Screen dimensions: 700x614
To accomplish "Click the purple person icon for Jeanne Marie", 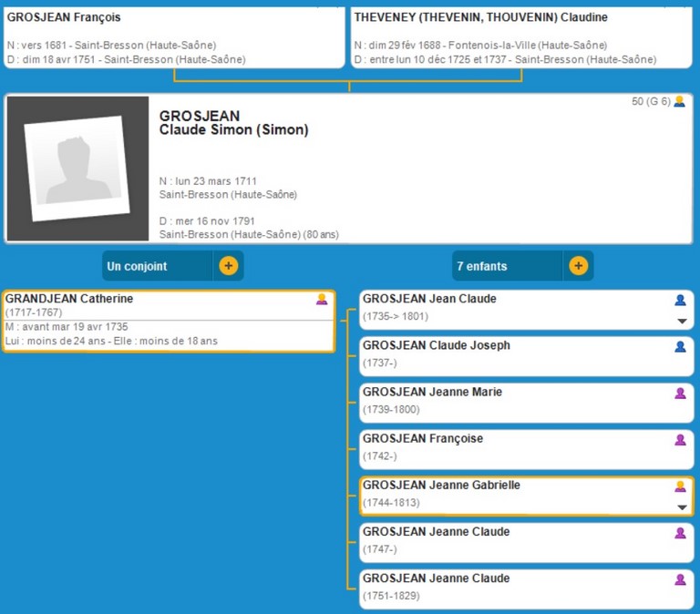I will (x=680, y=393).
